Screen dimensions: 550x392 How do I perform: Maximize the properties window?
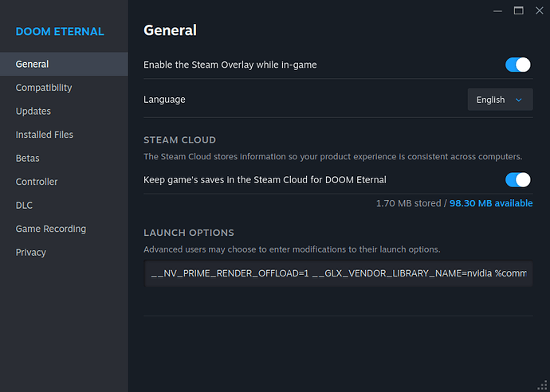coord(518,10)
